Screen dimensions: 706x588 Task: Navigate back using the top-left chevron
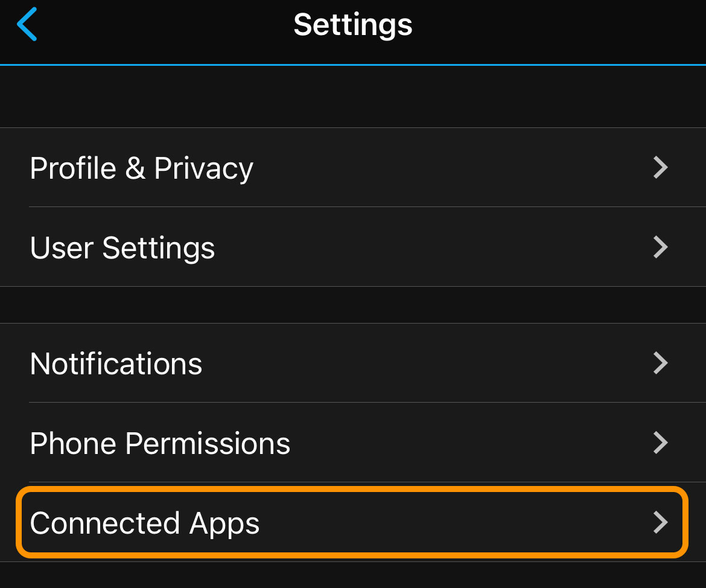tap(27, 24)
